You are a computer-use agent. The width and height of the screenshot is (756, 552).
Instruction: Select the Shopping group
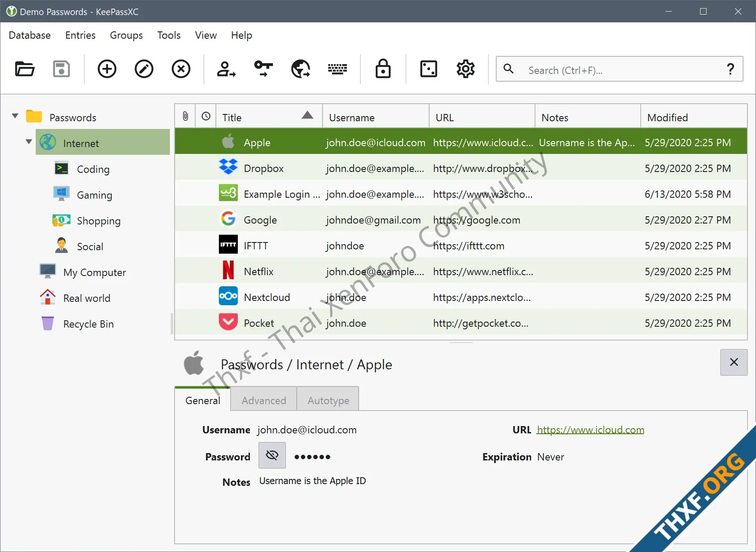[98, 221]
